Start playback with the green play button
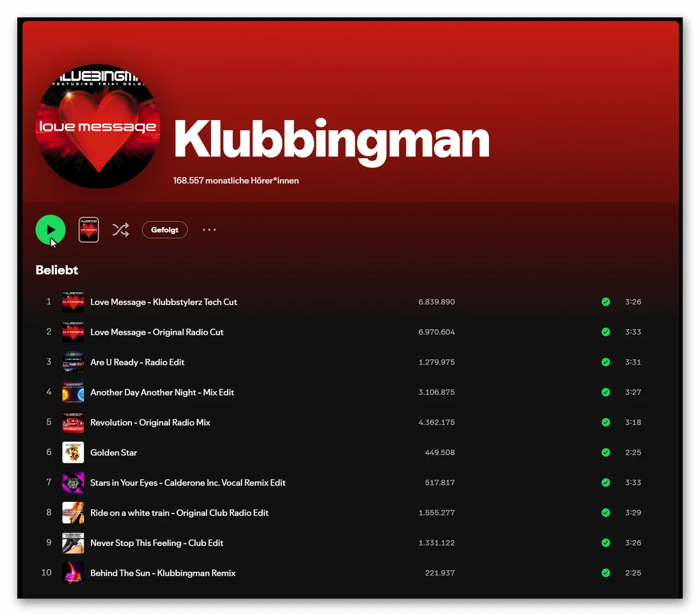 click(50, 230)
